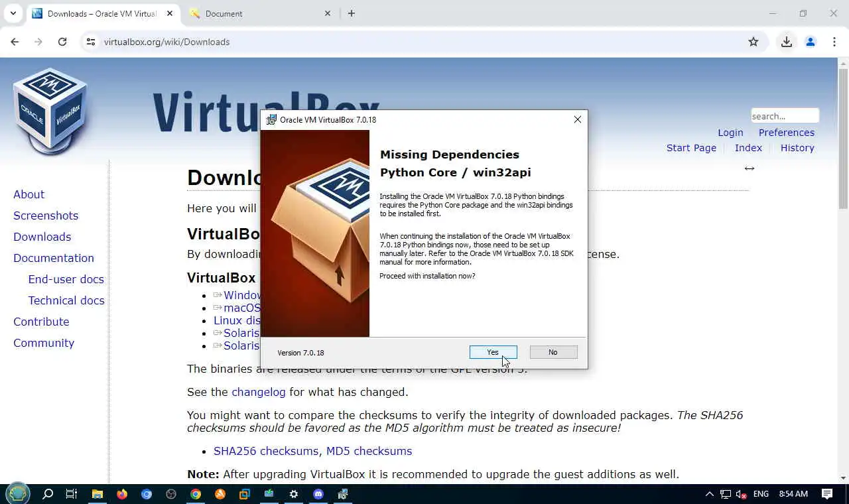The image size is (849, 504).
Task: Open Technical docs in the sidebar
Action: coord(66,300)
